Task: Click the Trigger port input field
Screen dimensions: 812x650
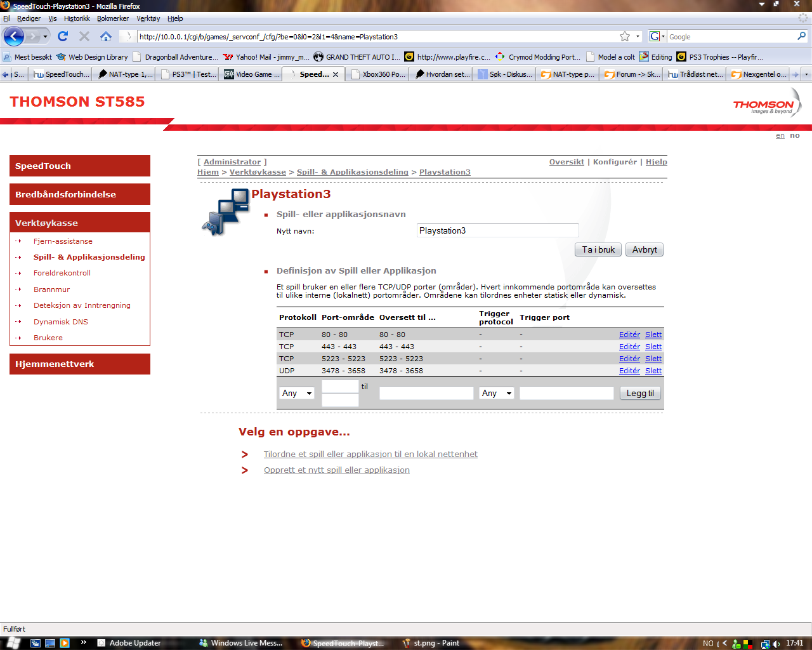Action: pyautogui.click(x=566, y=393)
